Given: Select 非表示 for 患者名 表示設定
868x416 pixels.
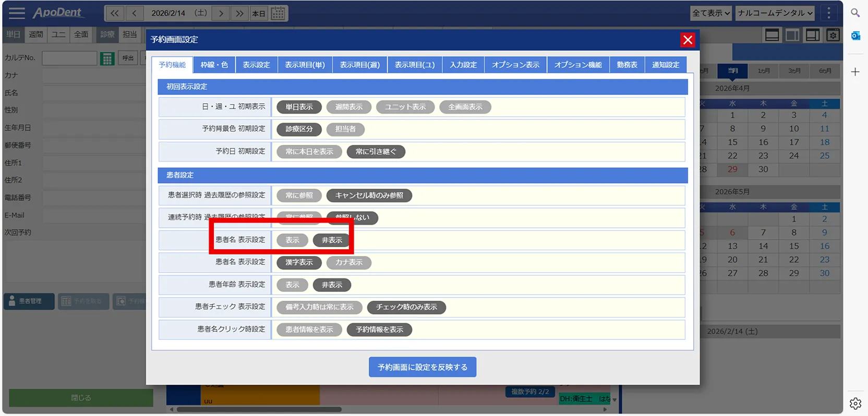Looking at the screenshot, I should 332,240.
